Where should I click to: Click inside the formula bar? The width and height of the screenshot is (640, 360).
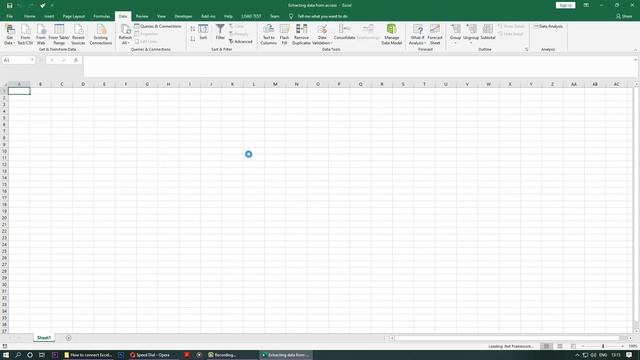coord(358,66)
